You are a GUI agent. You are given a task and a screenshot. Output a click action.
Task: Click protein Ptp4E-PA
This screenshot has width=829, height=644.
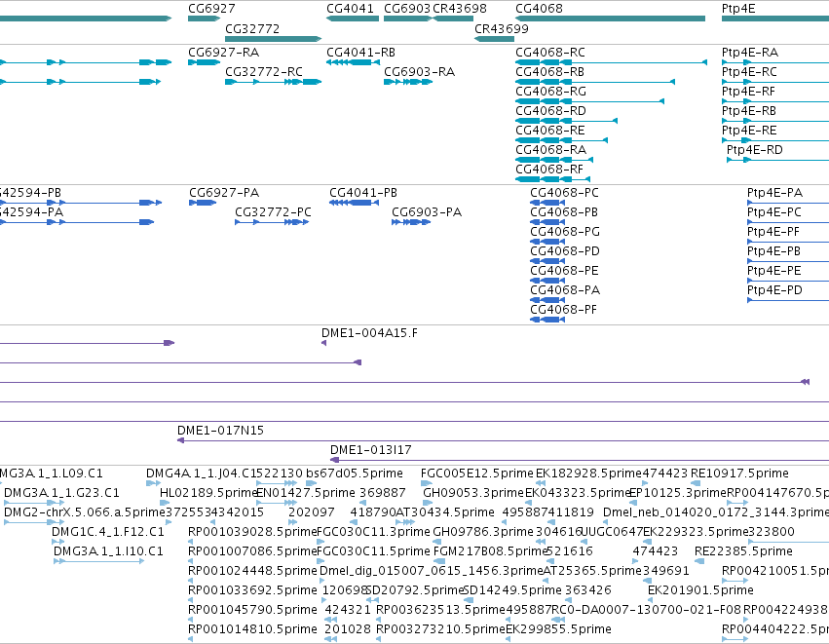coord(788,203)
